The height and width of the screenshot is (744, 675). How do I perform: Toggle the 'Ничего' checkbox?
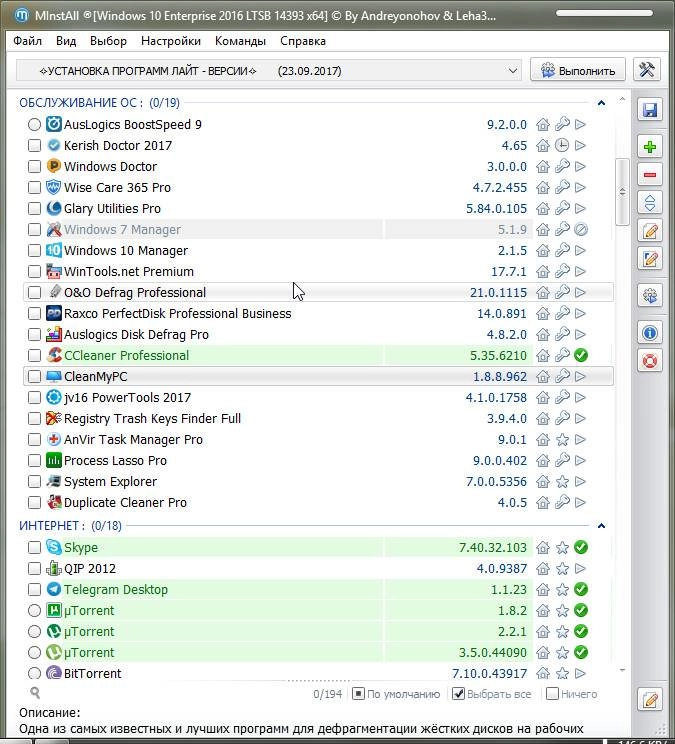(x=552, y=694)
